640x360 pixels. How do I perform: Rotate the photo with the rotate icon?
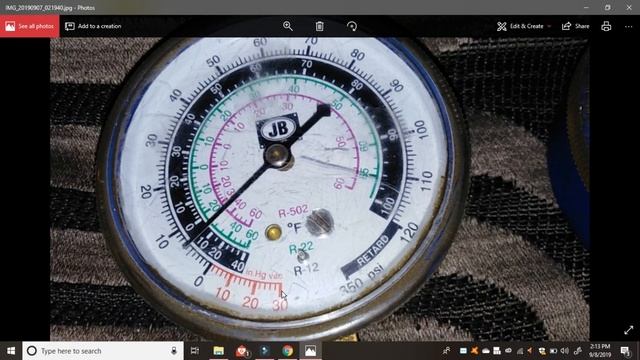click(x=351, y=26)
